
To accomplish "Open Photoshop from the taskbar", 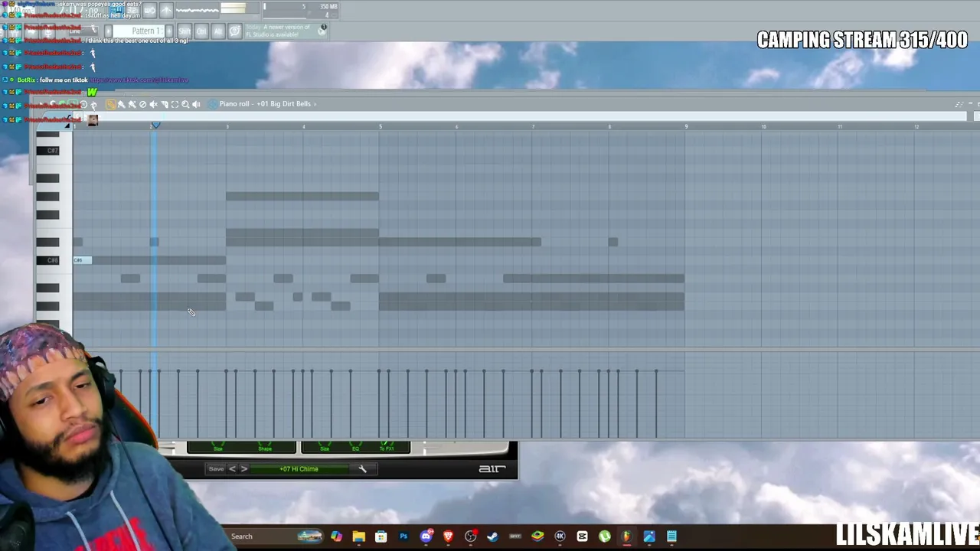I will (x=403, y=536).
